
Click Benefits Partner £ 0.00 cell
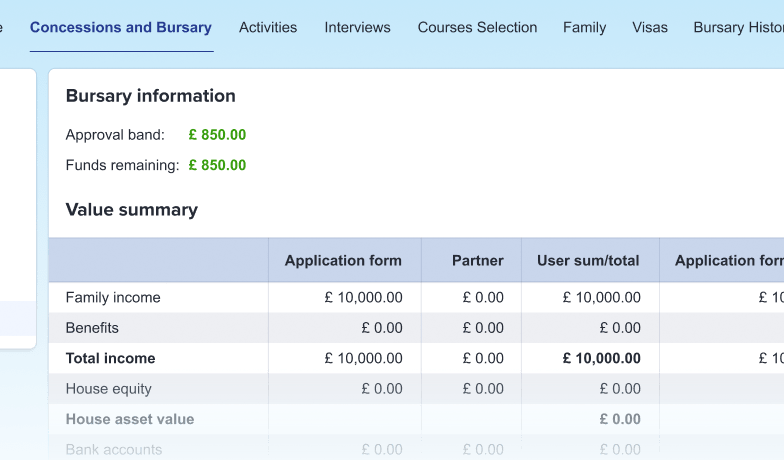(x=483, y=328)
